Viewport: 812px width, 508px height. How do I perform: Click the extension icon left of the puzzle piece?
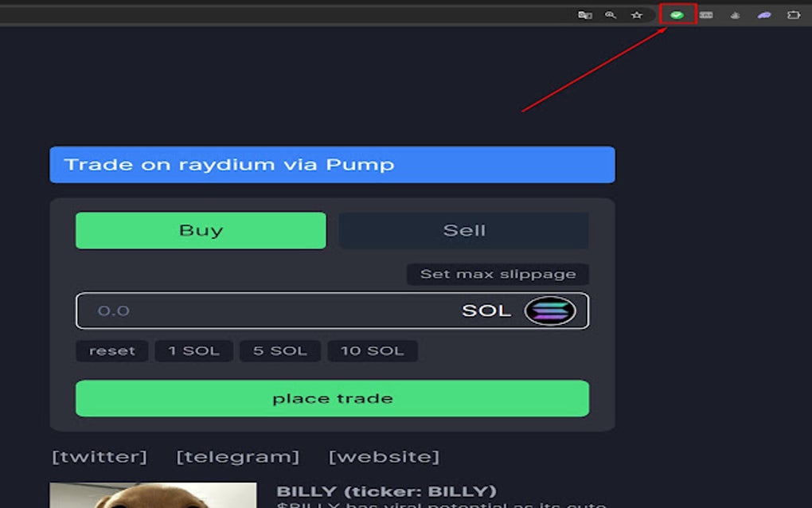[764, 14]
